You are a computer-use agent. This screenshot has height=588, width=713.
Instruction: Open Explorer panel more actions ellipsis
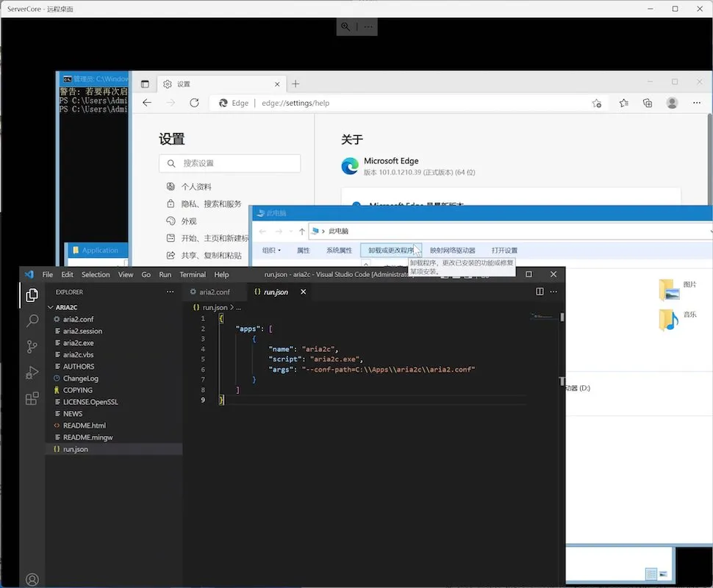[x=170, y=292]
